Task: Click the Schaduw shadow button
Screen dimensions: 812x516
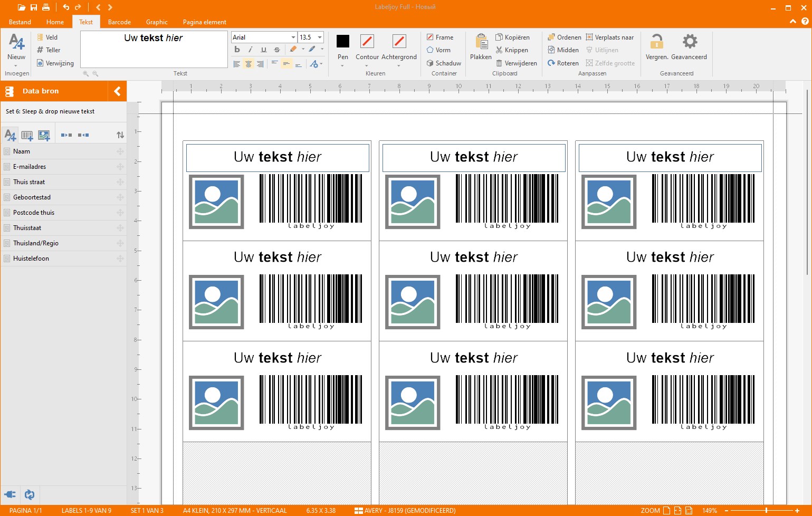Action: coord(444,63)
